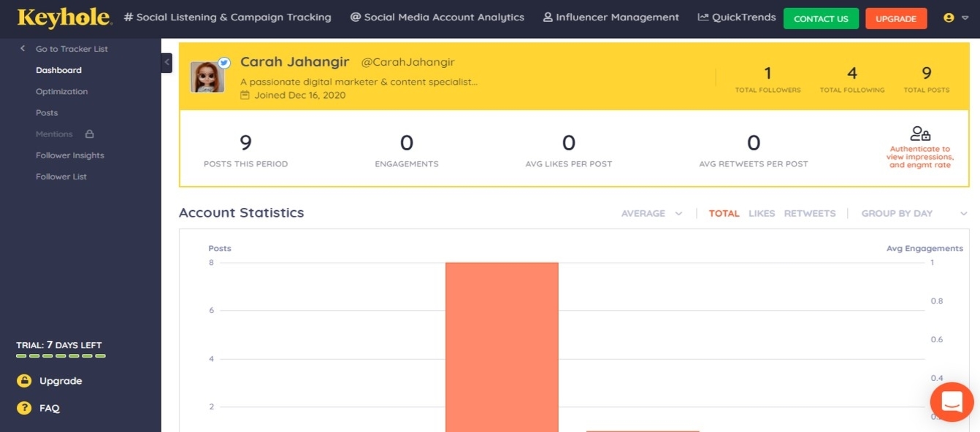Click the Total Posts count
The width and height of the screenshot is (980, 432).
927,73
